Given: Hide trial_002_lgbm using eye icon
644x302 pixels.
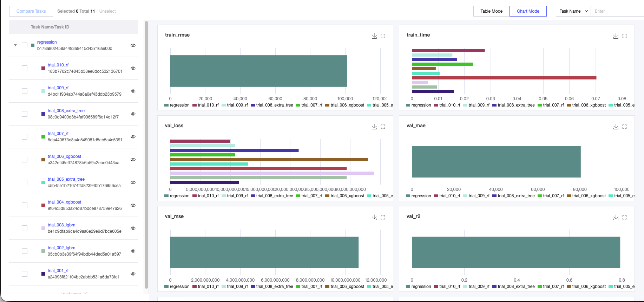Looking at the screenshot, I should tap(133, 251).
